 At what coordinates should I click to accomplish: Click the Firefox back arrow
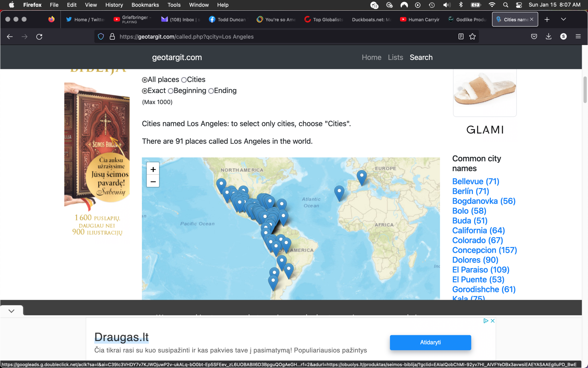click(x=10, y=37)
